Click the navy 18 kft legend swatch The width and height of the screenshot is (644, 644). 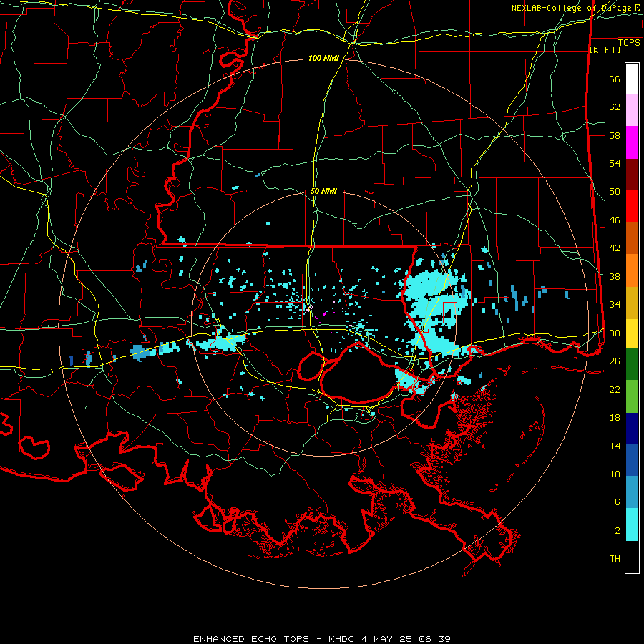(x=632, y=429)
